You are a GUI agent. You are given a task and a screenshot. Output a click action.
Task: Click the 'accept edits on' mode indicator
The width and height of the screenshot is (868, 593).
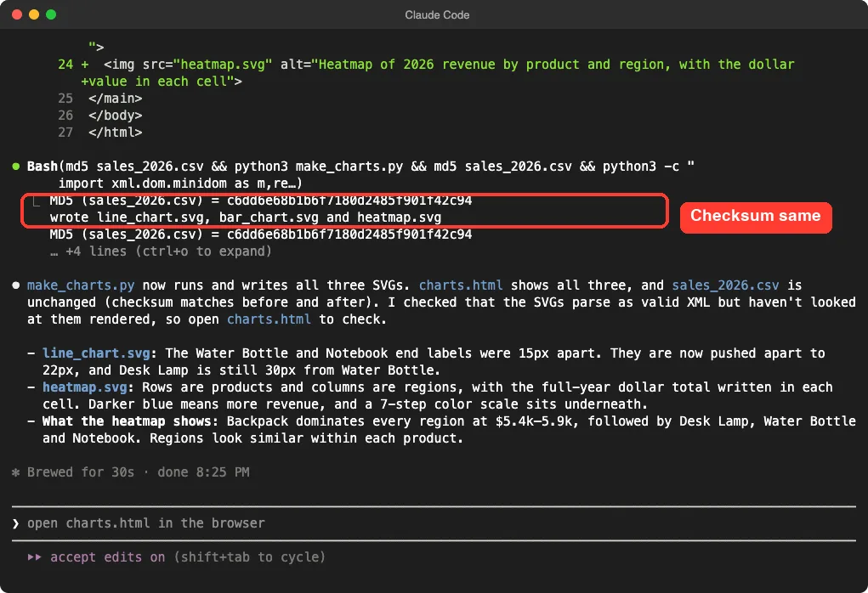pyautogui.click(x=107, y=557)
